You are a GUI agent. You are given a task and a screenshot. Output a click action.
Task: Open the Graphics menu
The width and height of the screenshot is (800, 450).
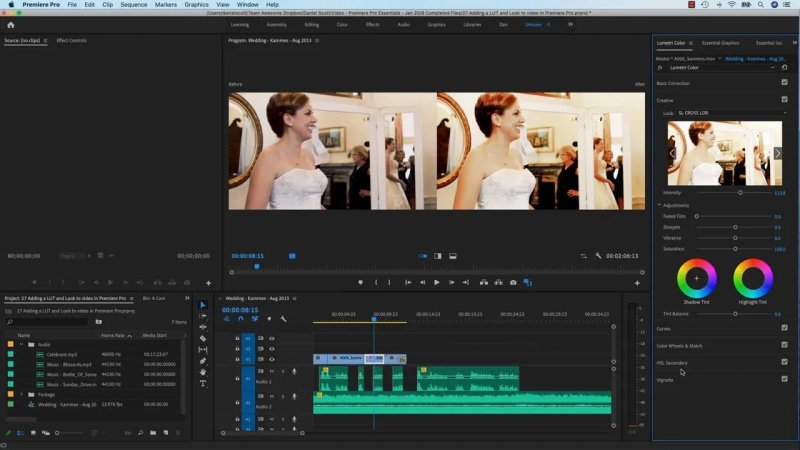(x=196, y=5)
